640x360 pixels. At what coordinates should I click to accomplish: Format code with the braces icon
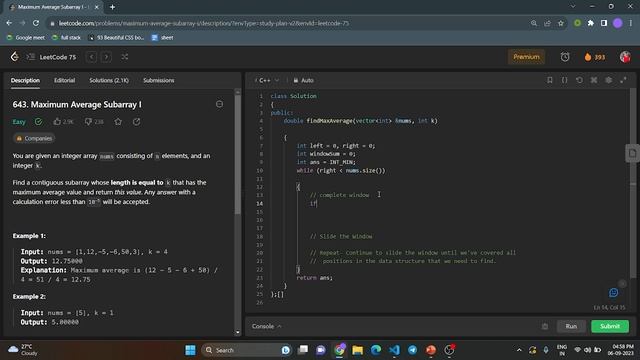click(x=564, y=80)
